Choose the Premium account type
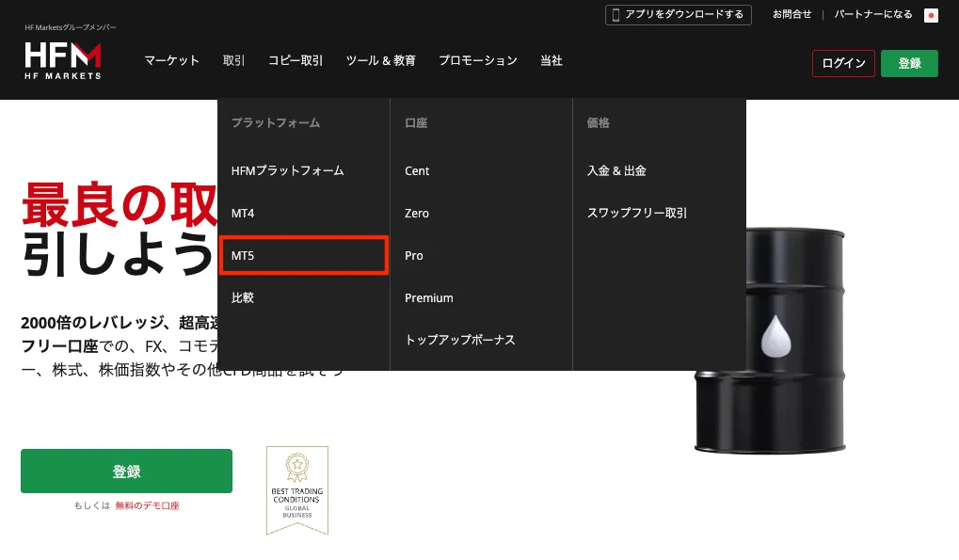The height and width of the screenshot is (560, 959). click(429, 297)
